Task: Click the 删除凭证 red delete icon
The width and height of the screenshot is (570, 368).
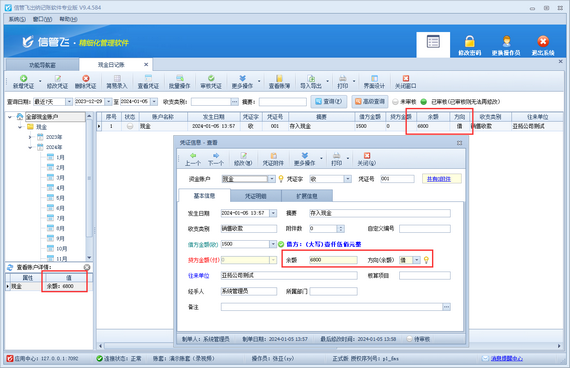Action: [x=86, y=78]
